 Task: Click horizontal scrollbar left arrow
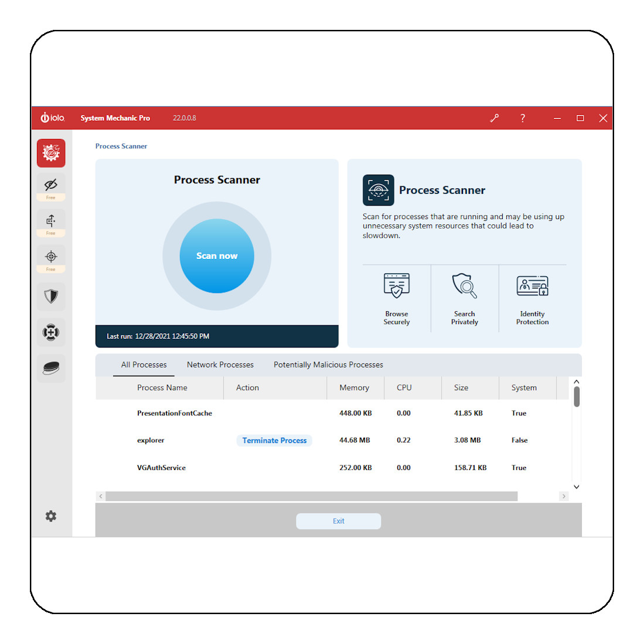tap(101, 496)
